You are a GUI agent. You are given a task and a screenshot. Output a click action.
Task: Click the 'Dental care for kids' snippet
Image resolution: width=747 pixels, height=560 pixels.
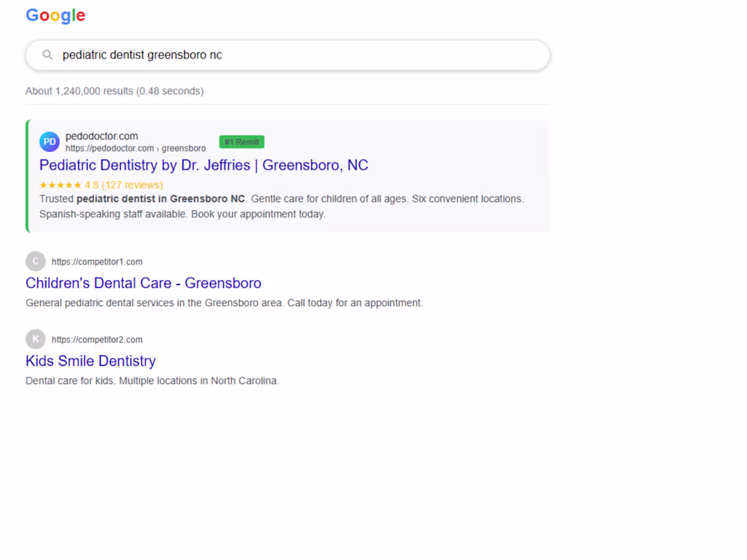(152, 381)
